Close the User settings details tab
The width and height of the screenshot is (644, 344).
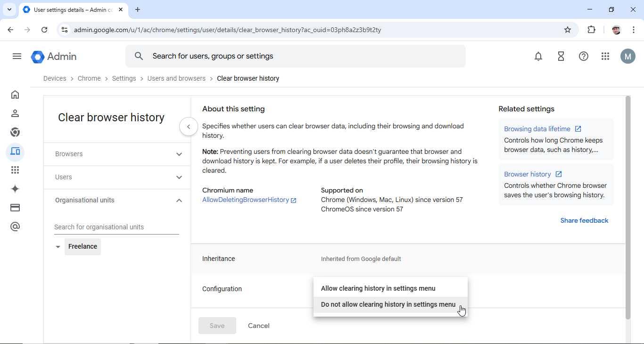(121, 9)
